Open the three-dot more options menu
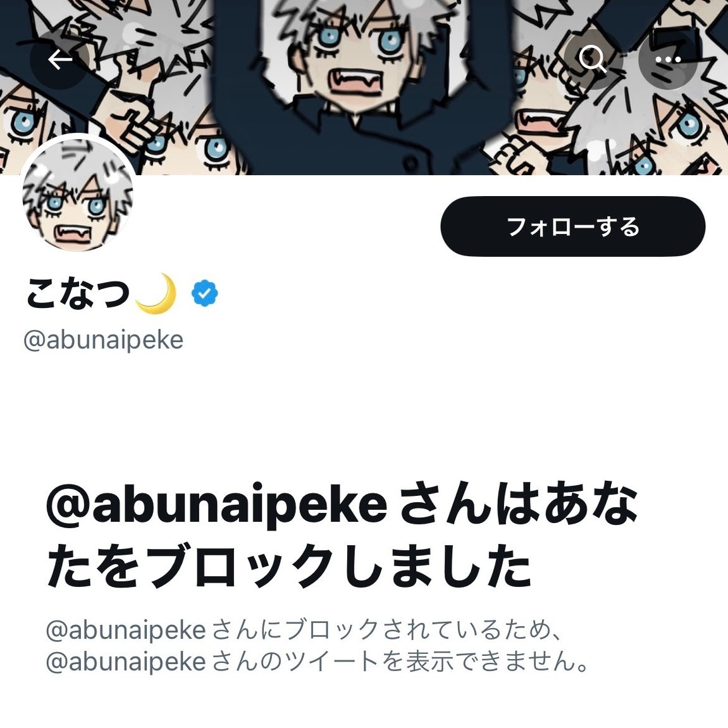This screenshot has height=728, width=728. click(x=668, y=60)
